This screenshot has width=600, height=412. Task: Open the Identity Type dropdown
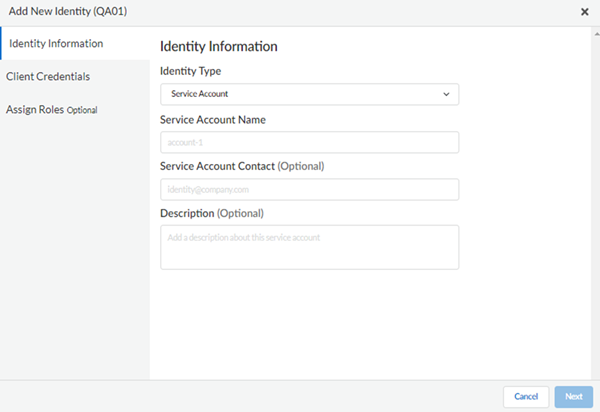tap(309, 95)
